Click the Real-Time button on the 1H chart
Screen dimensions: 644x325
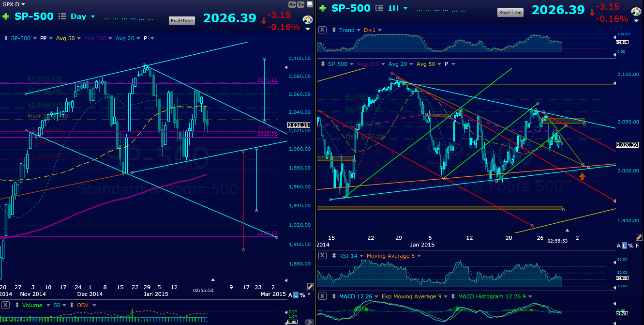point(510,12)
